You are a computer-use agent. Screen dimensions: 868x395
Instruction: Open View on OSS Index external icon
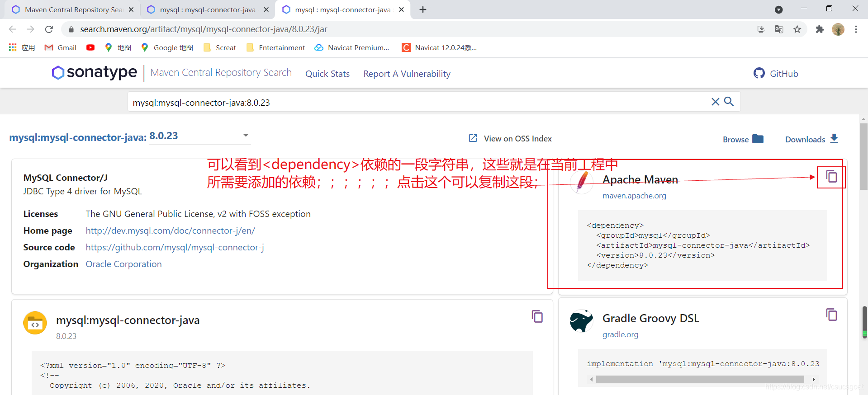pyautogui.click(x=473, y=138)
